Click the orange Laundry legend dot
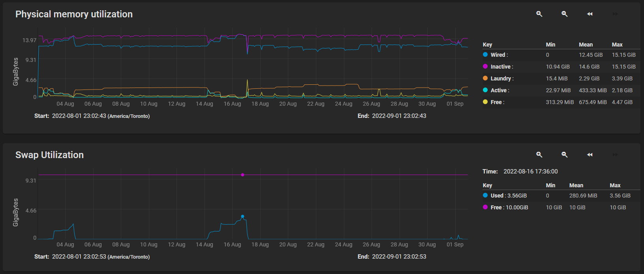Viewport: 644px width, 274px height. pos(485,78)
